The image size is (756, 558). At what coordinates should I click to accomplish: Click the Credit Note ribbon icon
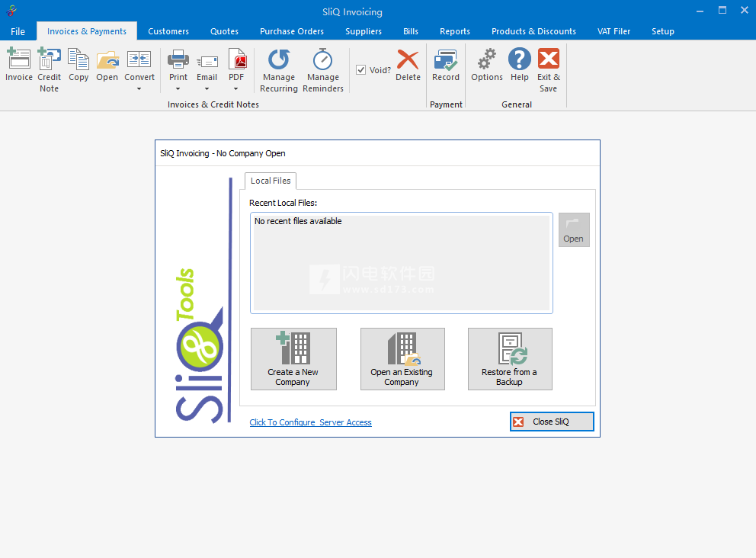coord(50,70)
